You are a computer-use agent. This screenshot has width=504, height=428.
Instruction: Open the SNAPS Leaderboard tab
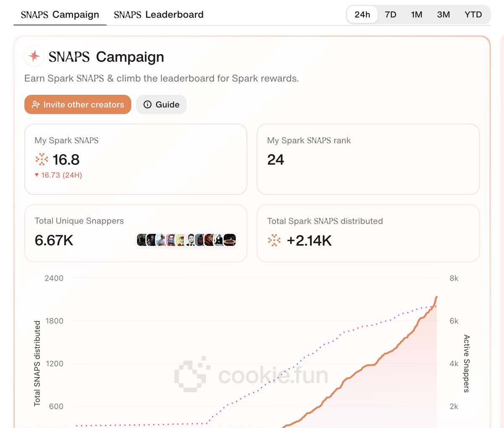tap(159, 15)
